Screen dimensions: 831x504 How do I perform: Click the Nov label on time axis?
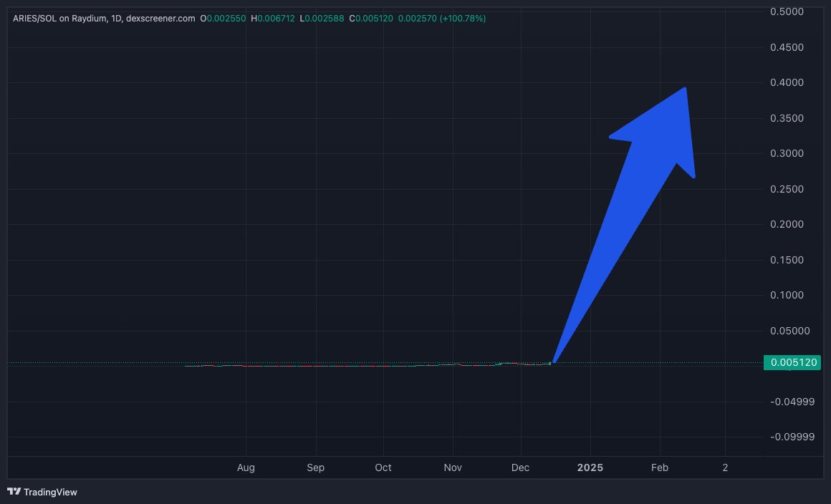[453, 467]
